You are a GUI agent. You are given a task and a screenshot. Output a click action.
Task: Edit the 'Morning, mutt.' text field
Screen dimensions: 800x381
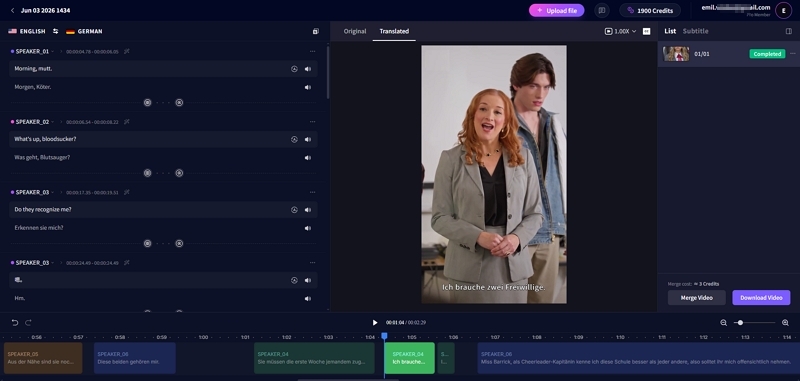coord(163,69)
